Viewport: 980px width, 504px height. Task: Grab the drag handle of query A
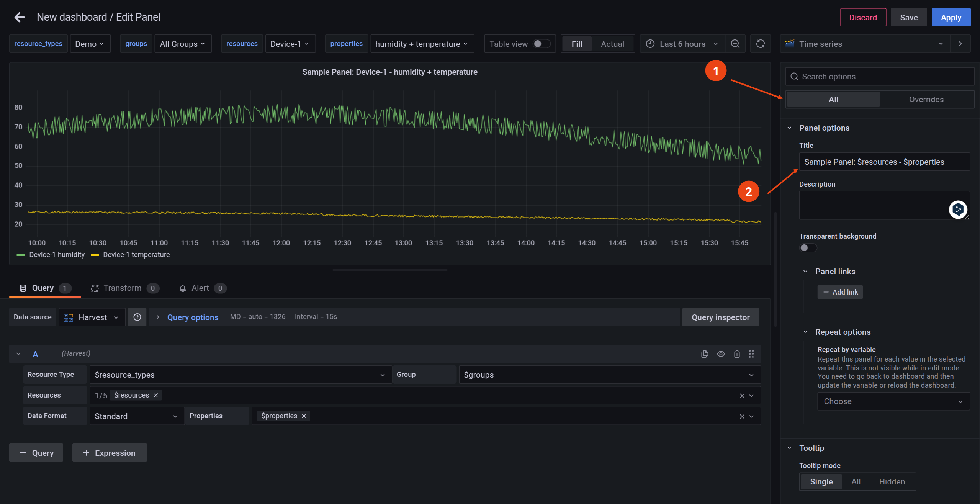[751, 354]
